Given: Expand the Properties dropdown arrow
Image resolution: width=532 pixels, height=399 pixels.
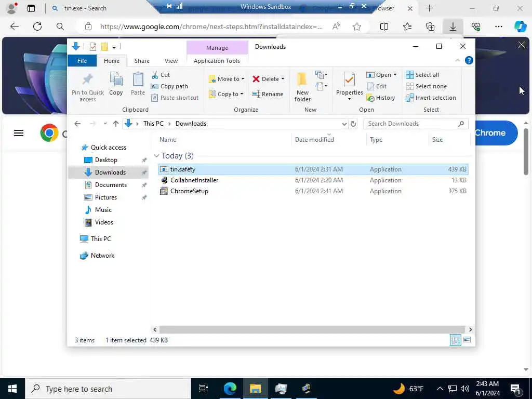Looking at the screenshot, I should click(349, 99).
